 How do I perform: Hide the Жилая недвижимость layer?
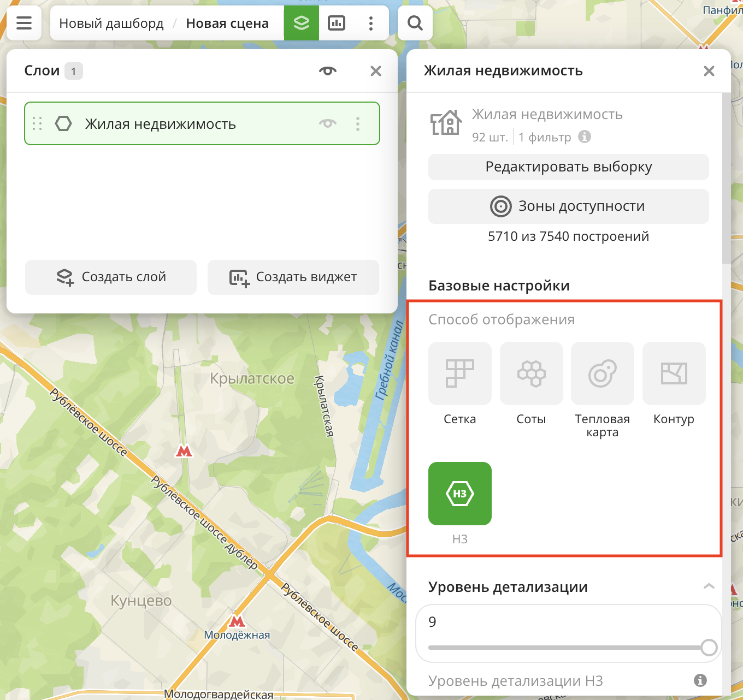[x=328, y=123]
